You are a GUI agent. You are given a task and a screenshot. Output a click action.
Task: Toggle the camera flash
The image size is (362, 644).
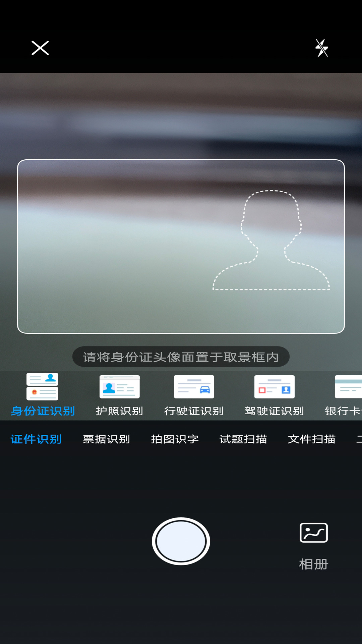[x=321, y=48]
